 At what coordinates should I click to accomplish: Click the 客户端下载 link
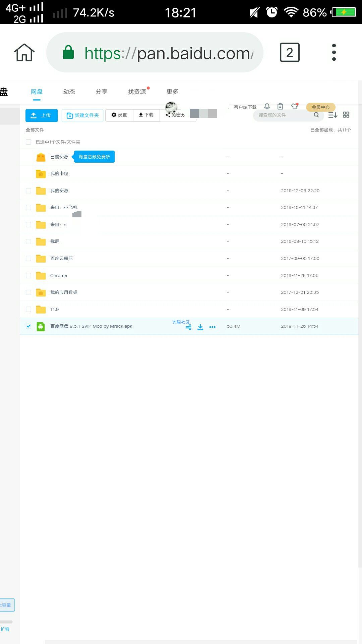pos(245,107)
